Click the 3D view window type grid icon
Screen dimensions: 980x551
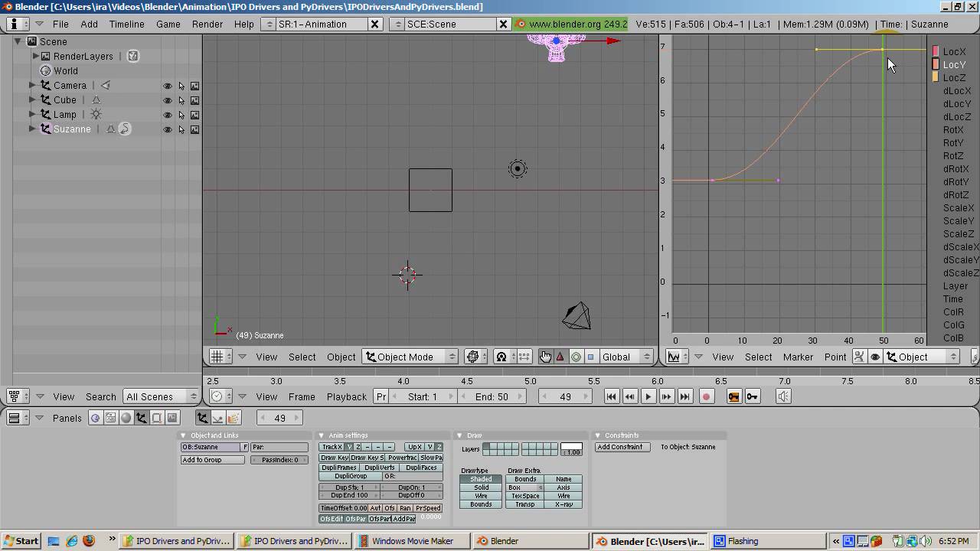coord(220,357)
